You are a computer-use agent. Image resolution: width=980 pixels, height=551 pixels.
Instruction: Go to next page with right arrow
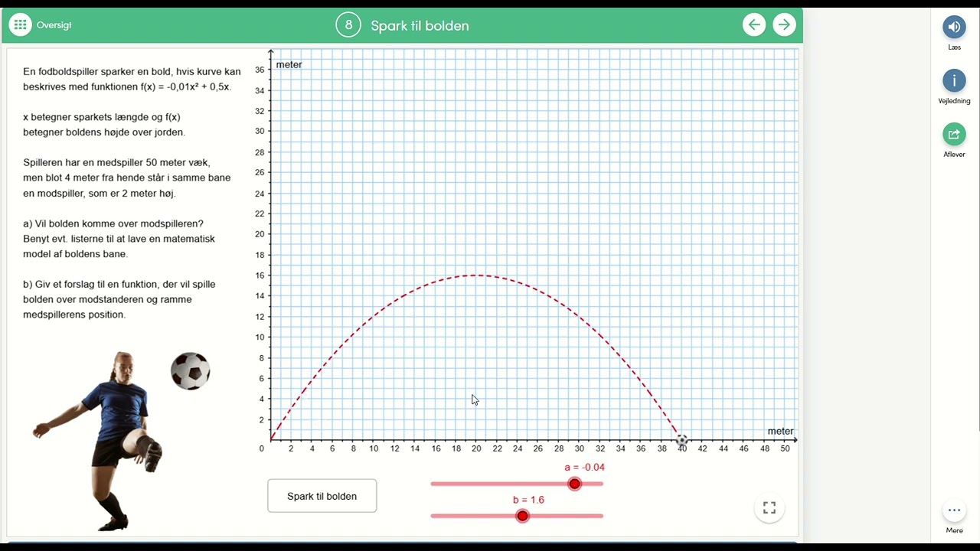[x=784, y=24]
